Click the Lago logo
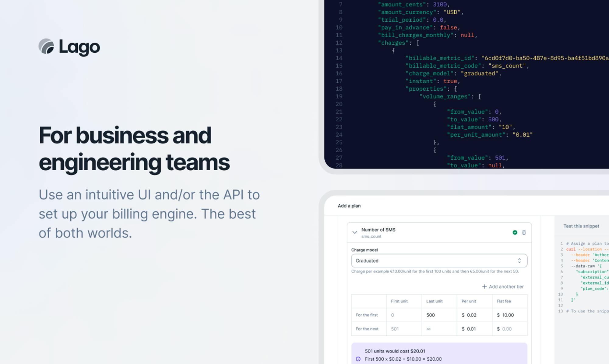 tap(69, 47)
